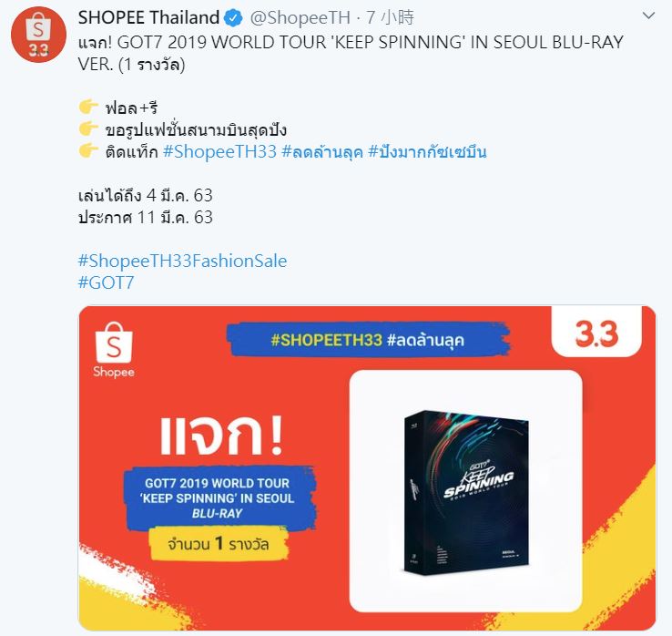672x636 pixels.
Task: Open the @ShopeeTH handle link
Action: 300,18
